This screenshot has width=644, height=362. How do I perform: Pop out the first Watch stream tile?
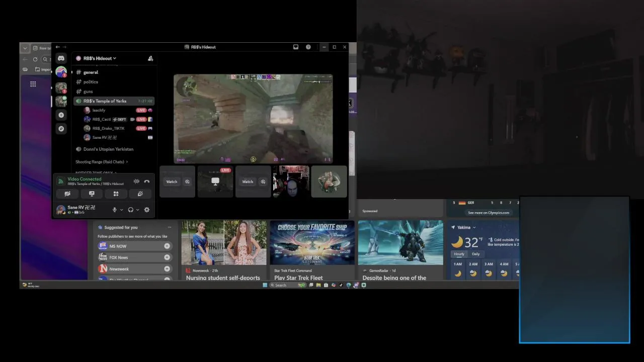[187, 182]
